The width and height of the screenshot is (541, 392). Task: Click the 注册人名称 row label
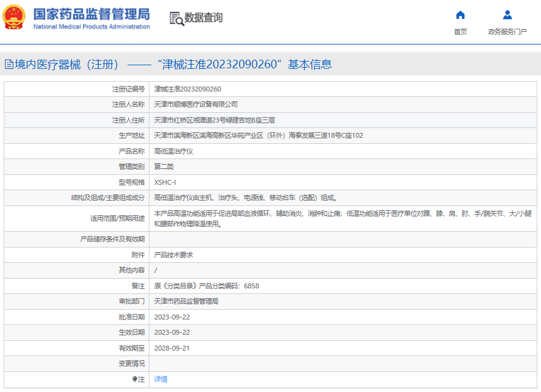tap(128, 104)
